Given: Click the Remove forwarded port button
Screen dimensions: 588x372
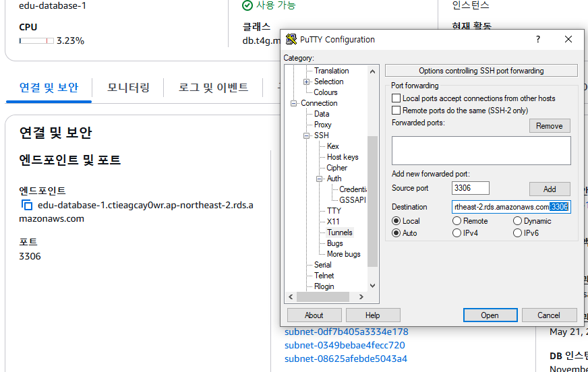Looking at the screenshot, I should click(x=550, y=126).
